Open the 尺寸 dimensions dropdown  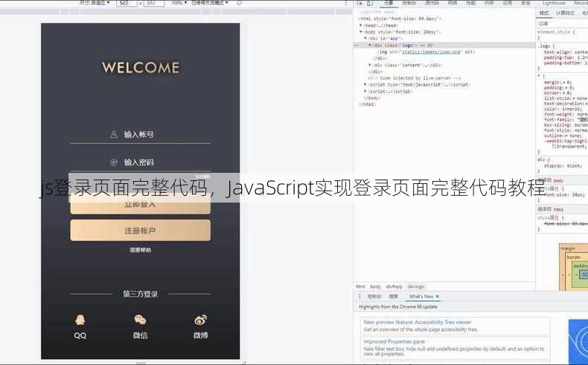pos(95,3)
